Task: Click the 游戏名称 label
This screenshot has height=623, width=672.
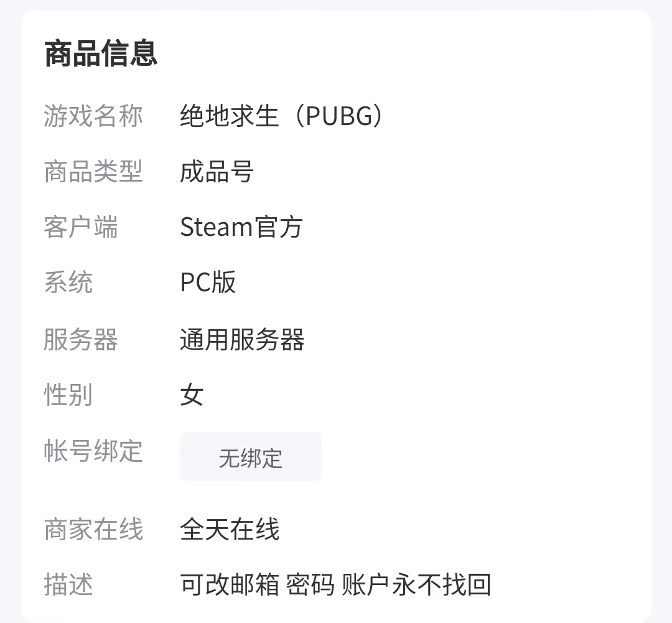Action: point(93,116)
